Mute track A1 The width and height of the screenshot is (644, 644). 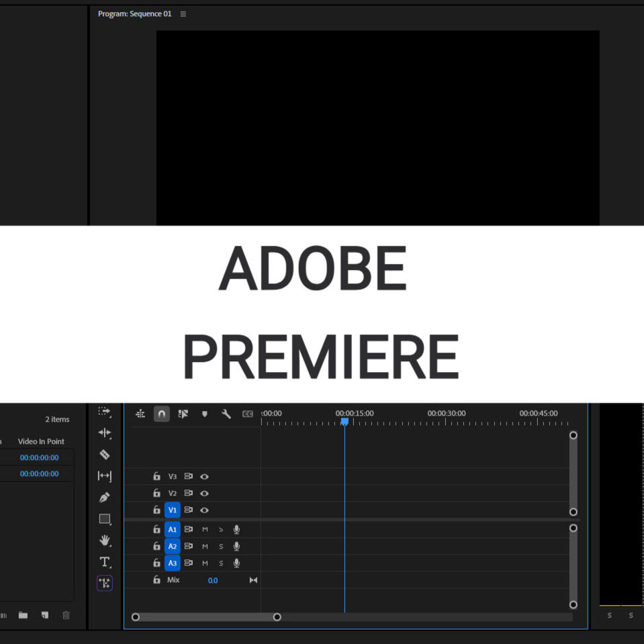coord(205,529)
